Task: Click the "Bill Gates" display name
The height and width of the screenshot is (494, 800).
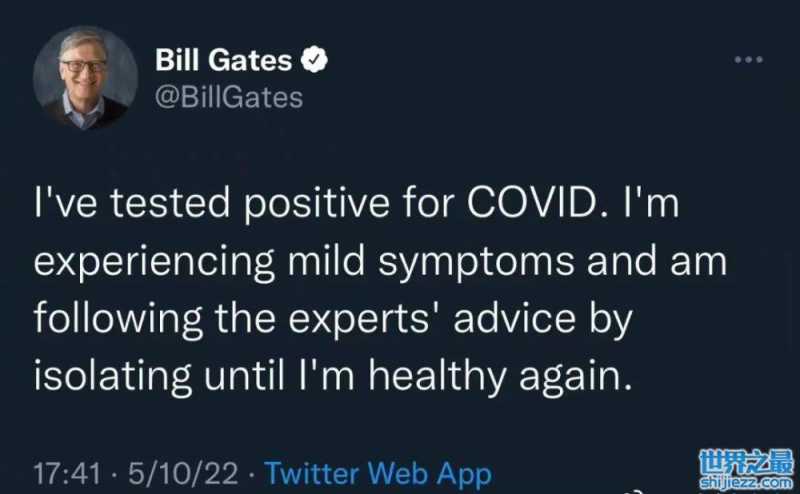Action: [224, 61]
